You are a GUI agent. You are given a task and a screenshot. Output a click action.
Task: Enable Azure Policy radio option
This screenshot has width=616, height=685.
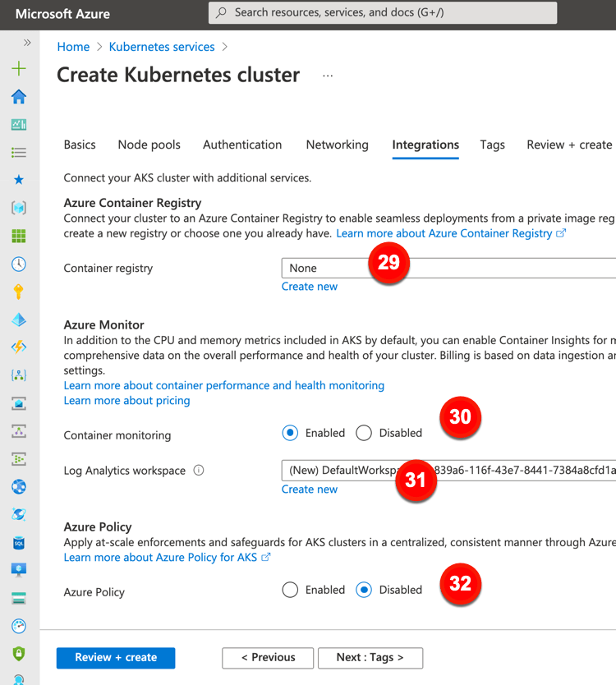290,590
